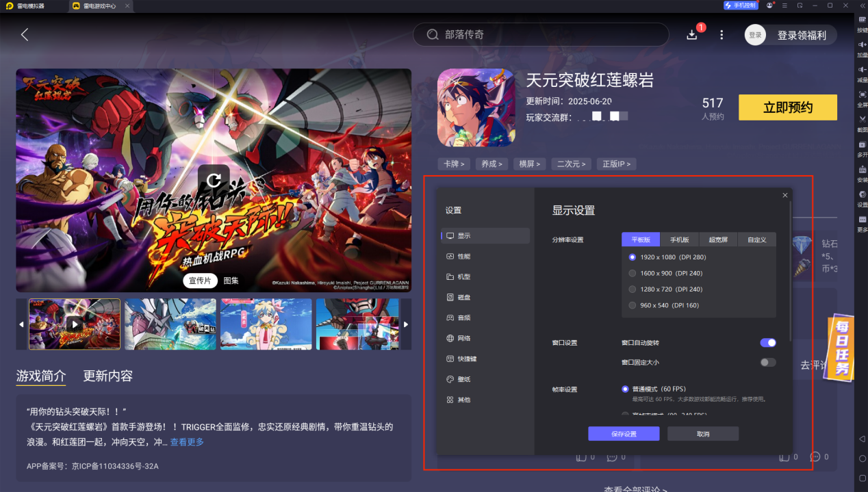
Task: Click the Android recent-apps square icon
Action: coord(862,478)
